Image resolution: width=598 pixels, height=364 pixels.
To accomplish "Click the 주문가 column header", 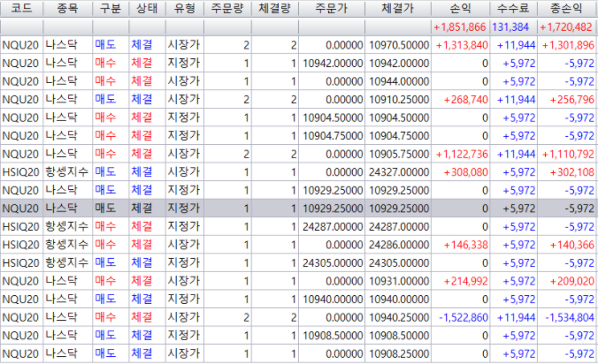I will [332, 8].
